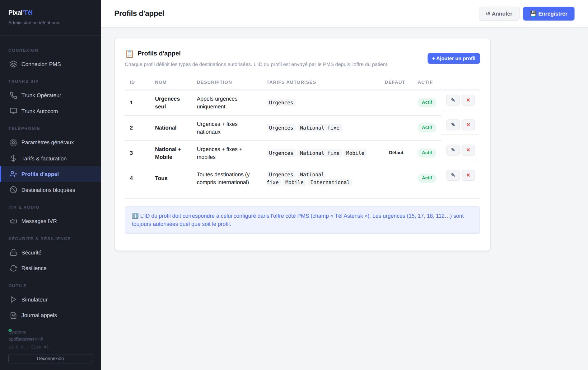The height and width of the screenshot is (370, 588).
Task: Go to Trunk Opérateur settings
Action: (50, 95)
